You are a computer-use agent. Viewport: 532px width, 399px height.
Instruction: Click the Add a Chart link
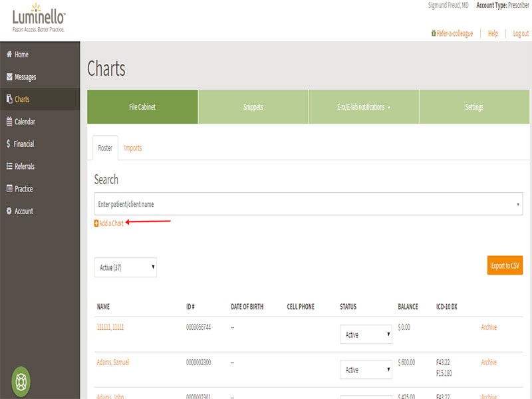coord(111,223)
